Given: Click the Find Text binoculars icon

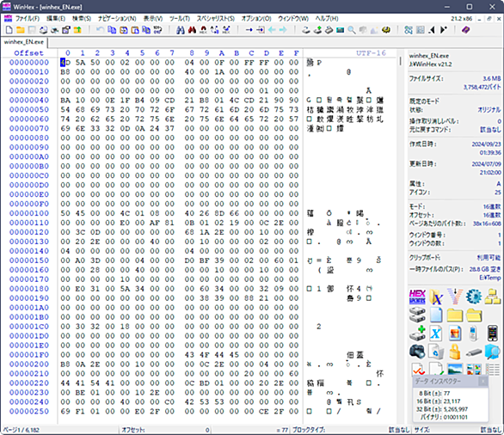Looking at the screenshot, I should 181,30.
